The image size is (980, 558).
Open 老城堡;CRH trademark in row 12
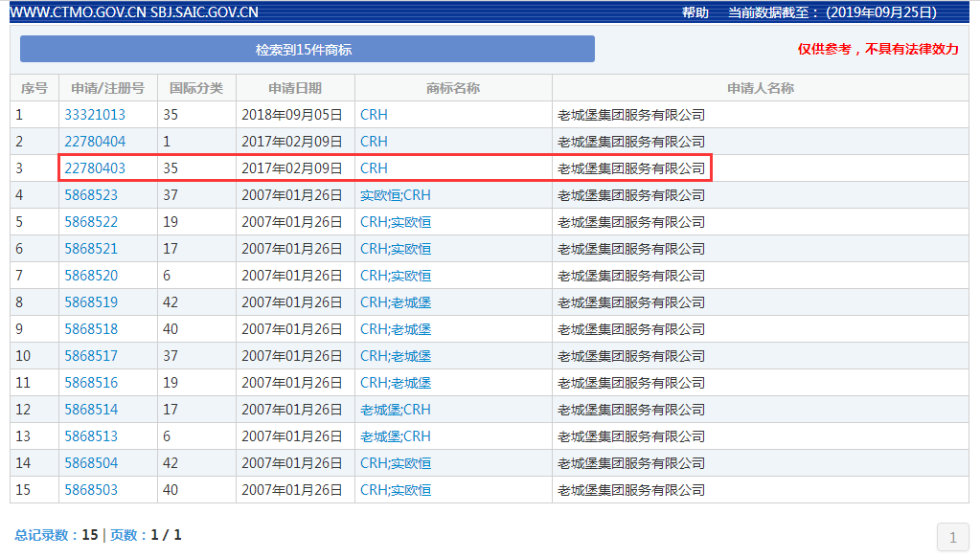click(396, 410)
